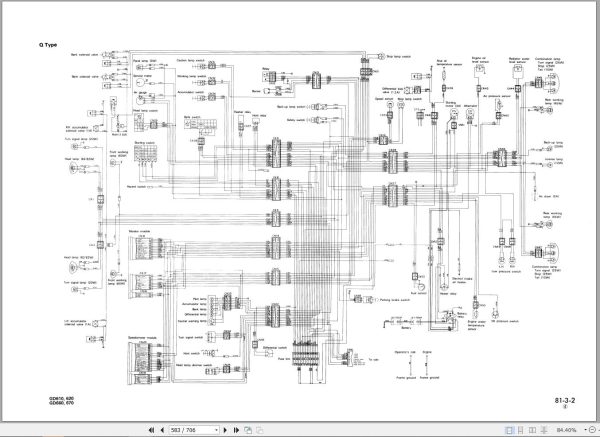Go to the first page
The image size is (600, 437).
[x=152, y=430]
